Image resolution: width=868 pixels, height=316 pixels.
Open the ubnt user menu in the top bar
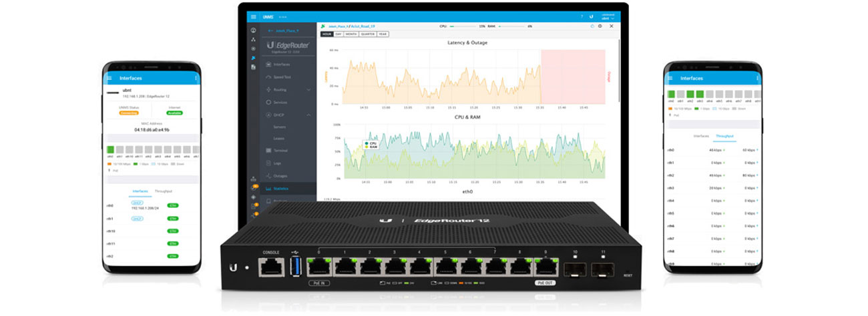point(608,16)
